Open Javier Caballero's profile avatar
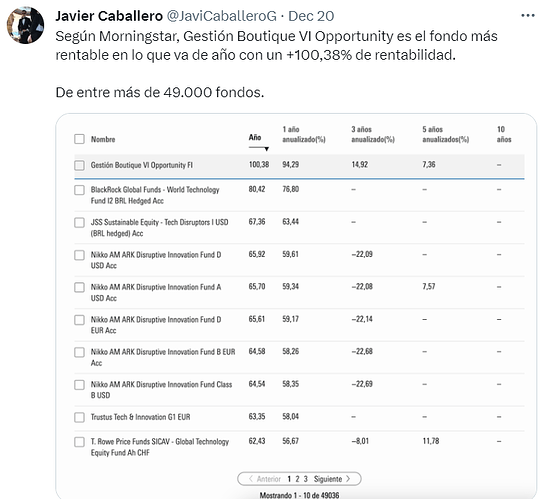 click(25, 25)
